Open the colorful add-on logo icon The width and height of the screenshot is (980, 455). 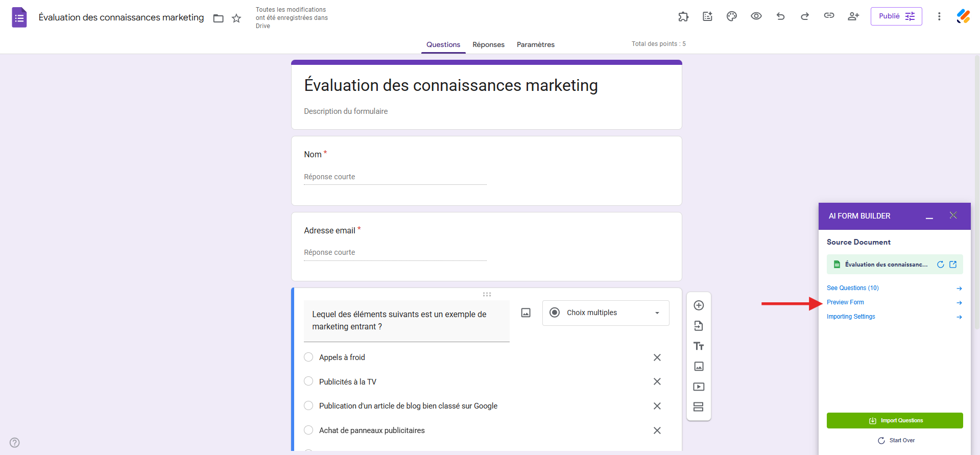point(963,16)
